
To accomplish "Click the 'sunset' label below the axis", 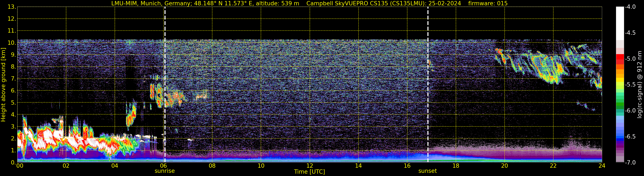I will (427, 171).
